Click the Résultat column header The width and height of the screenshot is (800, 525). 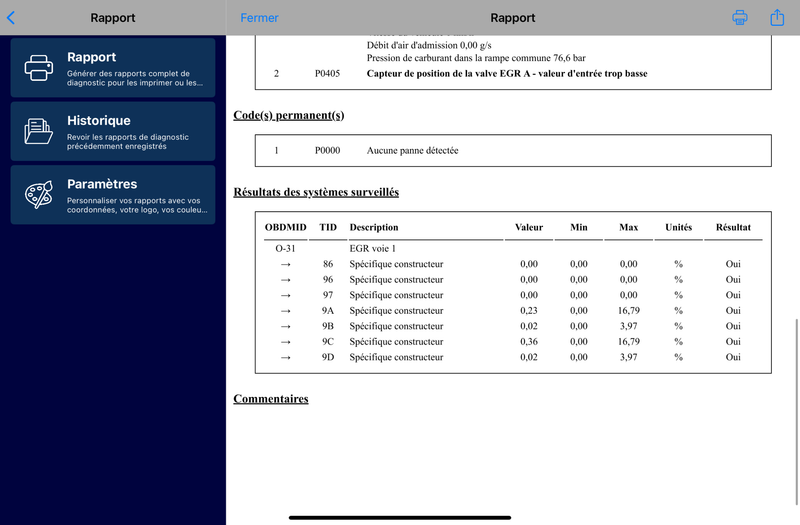[x=733, y=228]
